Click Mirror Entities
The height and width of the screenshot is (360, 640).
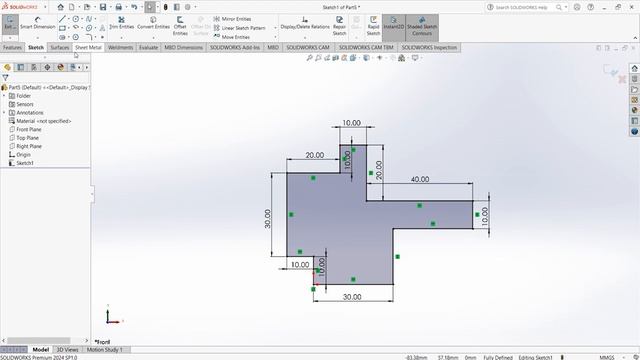point(232,19)
